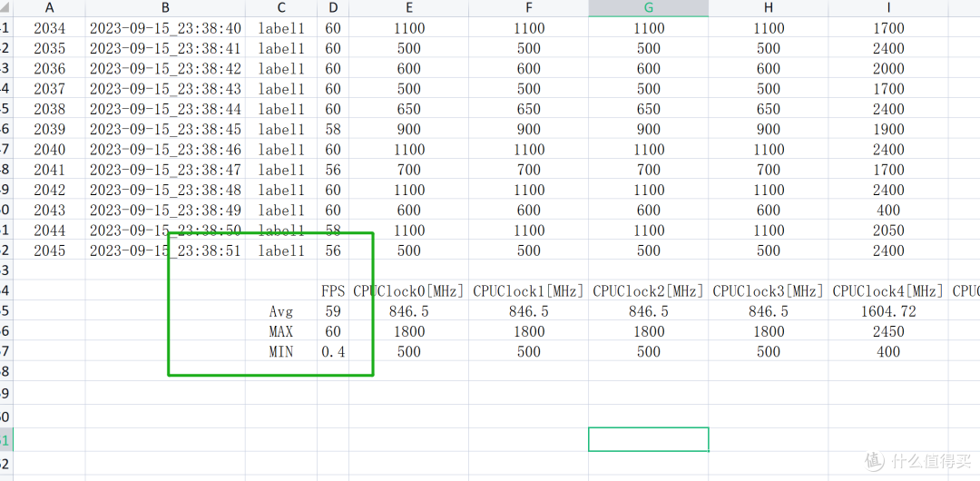Click FPS value 58 in row 2039

click(x=333, y=129)
